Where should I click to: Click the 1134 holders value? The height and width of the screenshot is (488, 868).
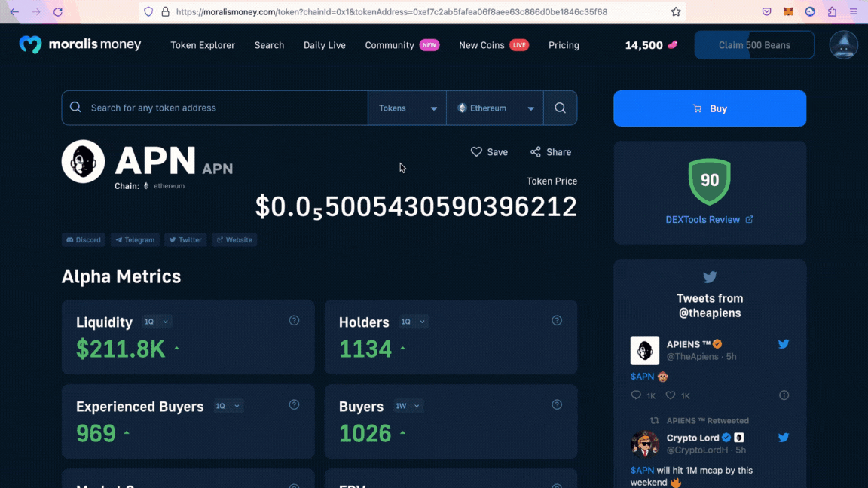click(x=365, y=349)
